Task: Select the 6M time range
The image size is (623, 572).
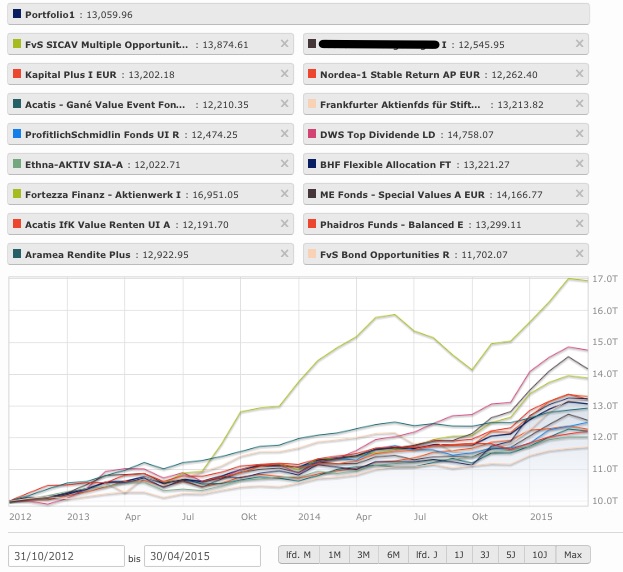Action: point(393,555)
